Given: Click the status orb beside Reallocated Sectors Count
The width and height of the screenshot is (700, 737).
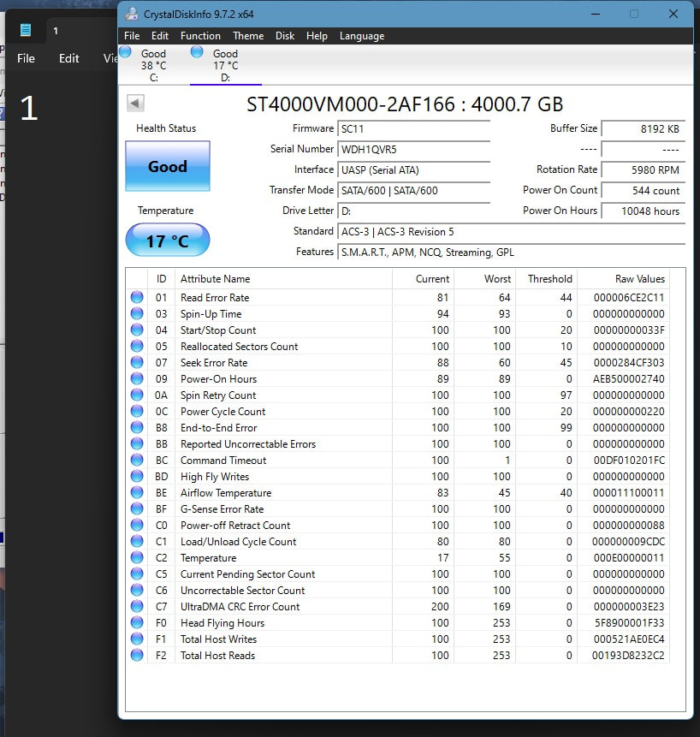Looking at the screenshot, I should click(x=137, y=347).
